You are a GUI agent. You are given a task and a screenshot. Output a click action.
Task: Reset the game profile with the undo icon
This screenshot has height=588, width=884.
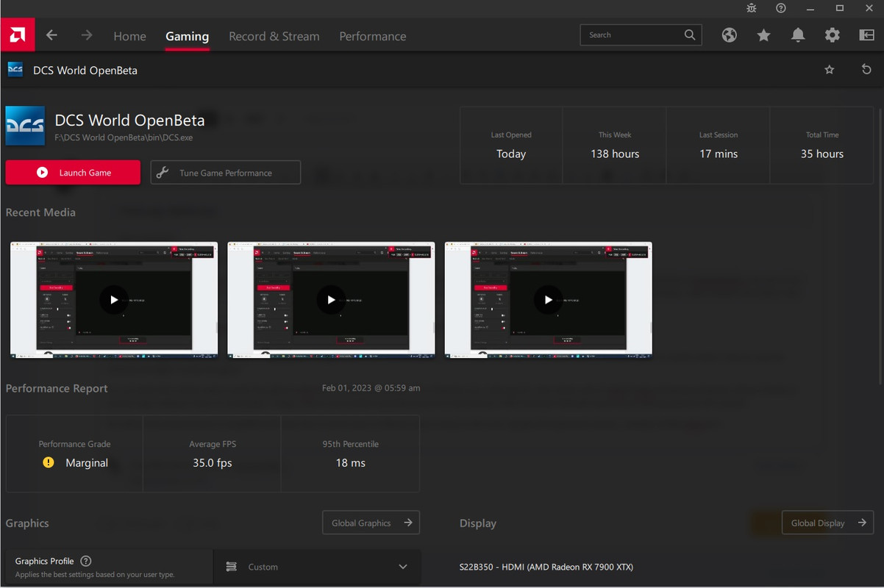click(866, 70)
